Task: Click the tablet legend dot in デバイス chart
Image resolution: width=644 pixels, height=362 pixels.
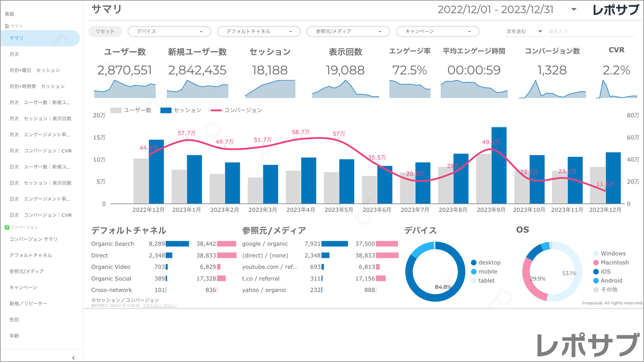Action: [x=474, y=281]
